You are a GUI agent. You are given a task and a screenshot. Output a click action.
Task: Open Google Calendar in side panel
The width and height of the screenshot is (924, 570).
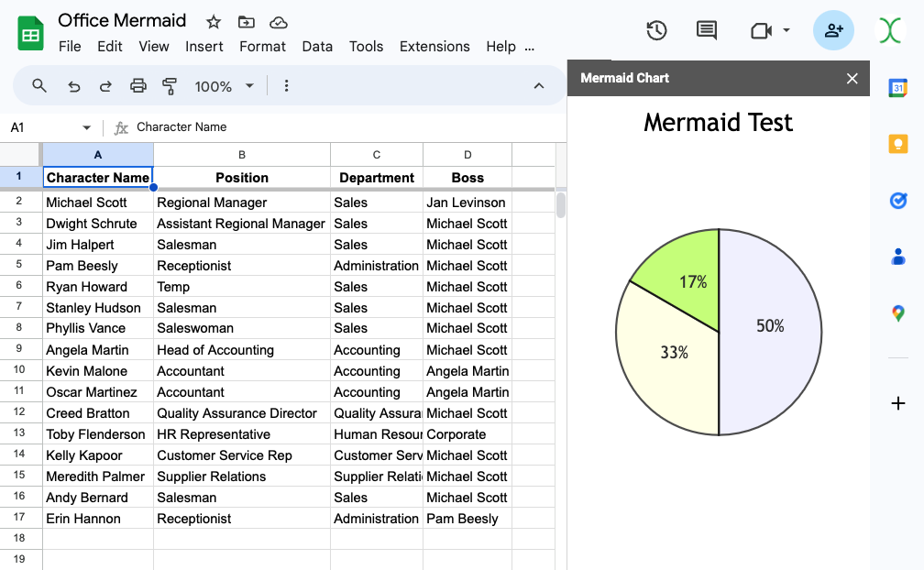pos(898,88)
